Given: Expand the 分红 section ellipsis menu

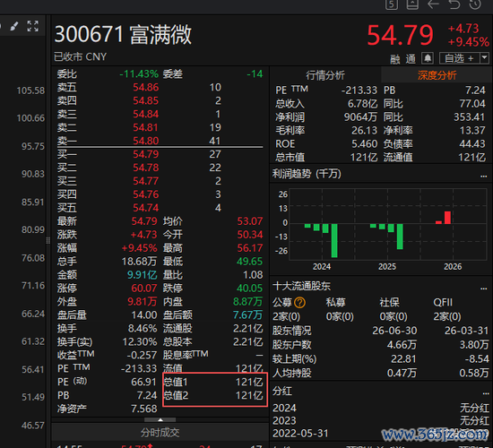Looking at the screenshot, I should pyautogui.click(x=486, y=393).
